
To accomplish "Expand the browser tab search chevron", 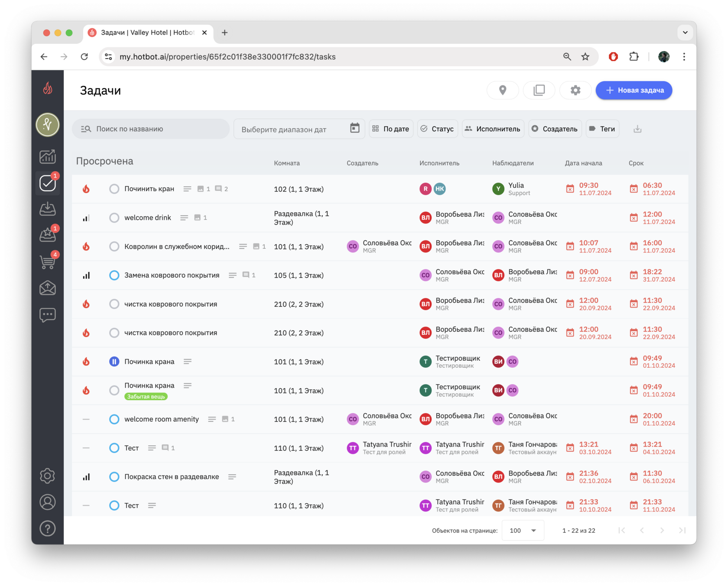I will (x=685, y=32).
